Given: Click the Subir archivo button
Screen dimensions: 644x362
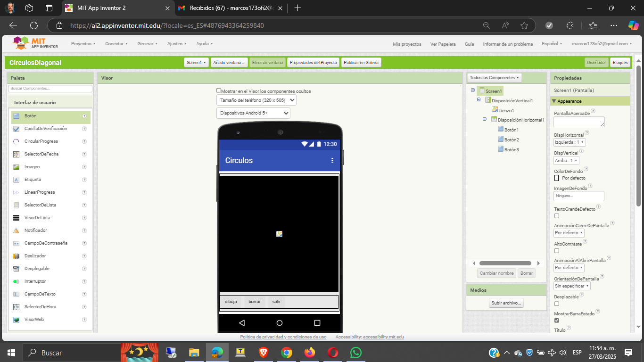Looking at the screenshot, I should tap(506, 303).
